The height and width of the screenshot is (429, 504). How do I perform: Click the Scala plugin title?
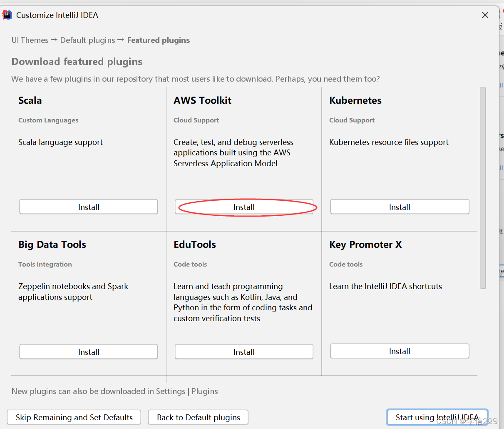(x=30, y=100)
